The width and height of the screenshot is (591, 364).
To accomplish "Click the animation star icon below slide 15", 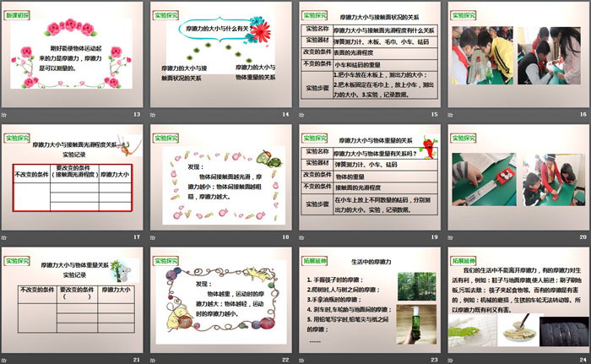I will (301, 115).
